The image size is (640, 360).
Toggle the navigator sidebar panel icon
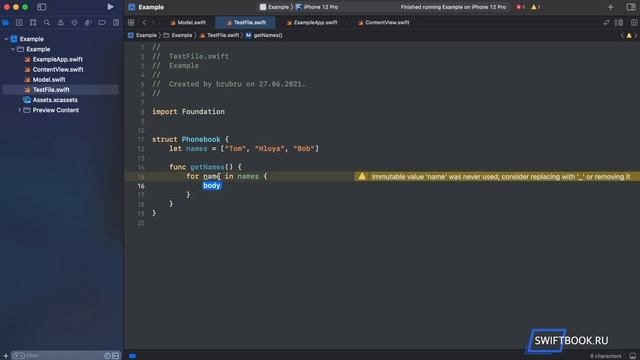[x=42, y=7]
